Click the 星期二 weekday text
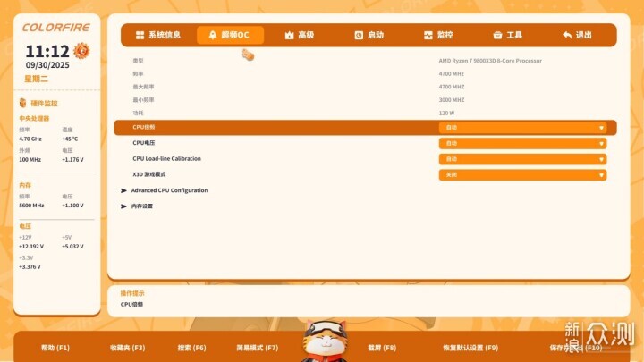 pos(36,79)
